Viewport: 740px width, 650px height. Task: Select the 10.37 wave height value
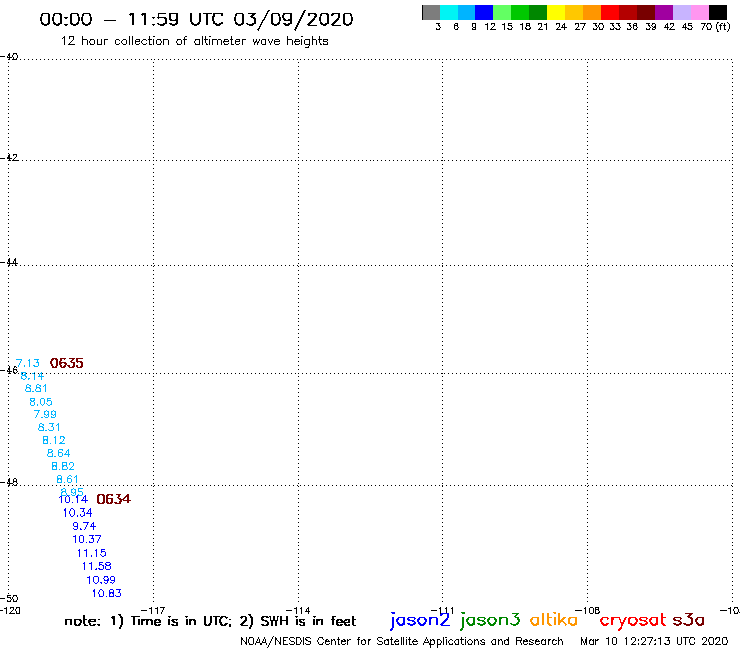pos(87,539)
